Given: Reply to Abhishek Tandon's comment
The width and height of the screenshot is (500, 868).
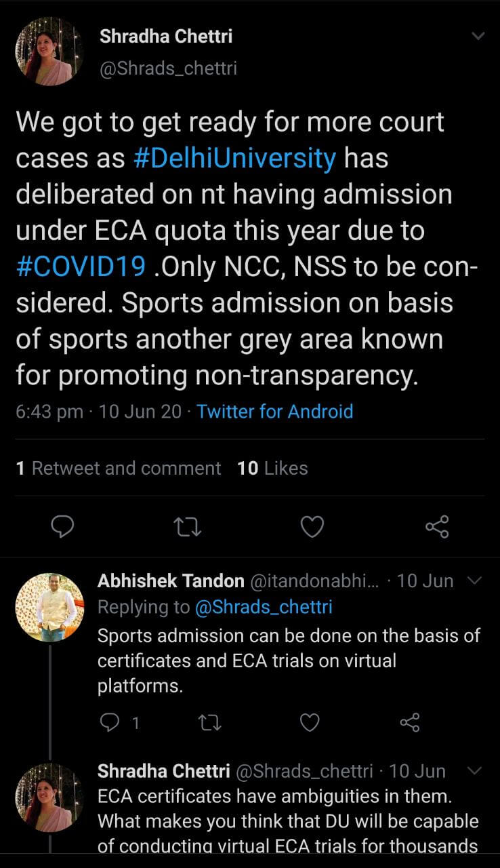Looking at the screenshot, I should (x=109, y=723).
